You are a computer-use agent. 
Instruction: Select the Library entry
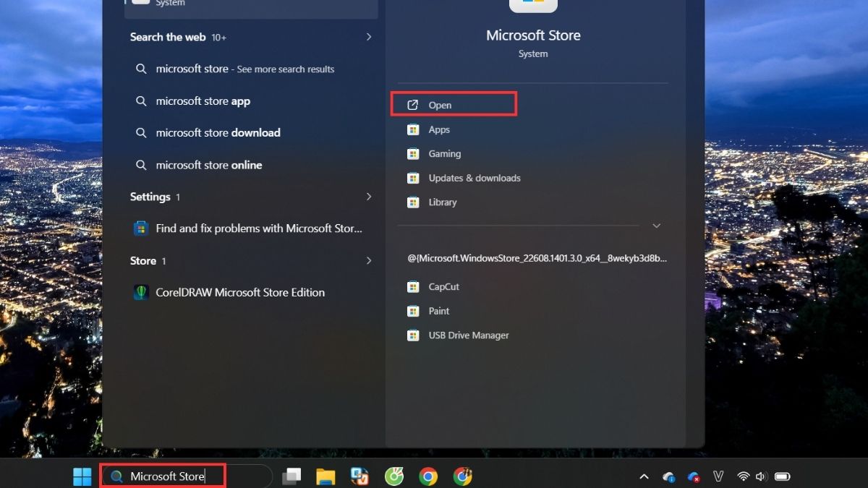(x=443, y=202)
